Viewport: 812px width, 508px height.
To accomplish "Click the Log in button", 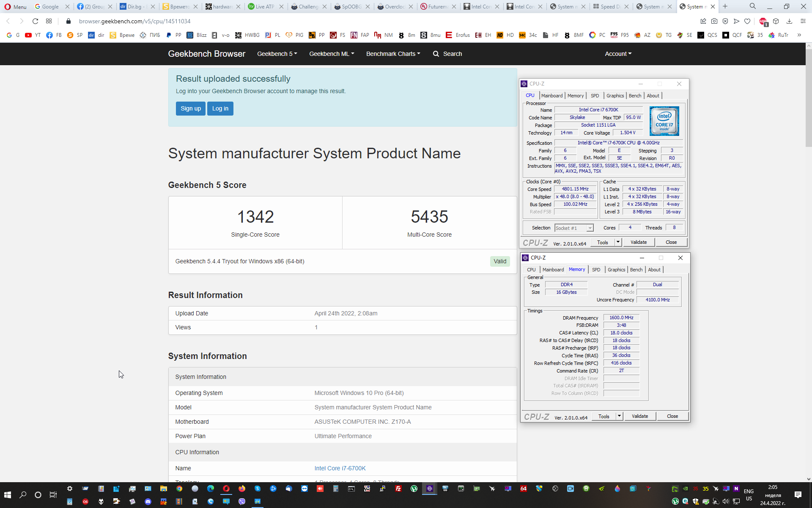I will pyautogui.click(x=220, y=108).
